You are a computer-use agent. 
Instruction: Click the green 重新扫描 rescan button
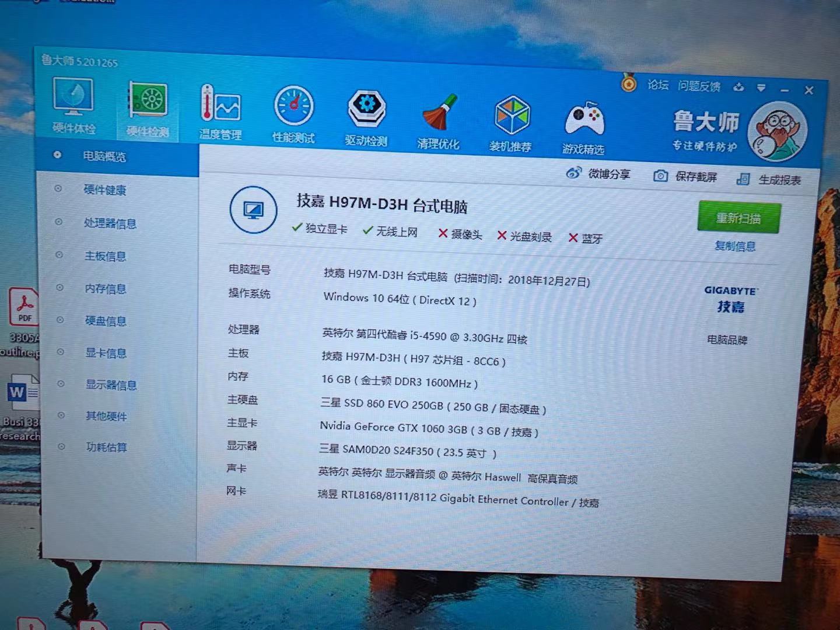tap(738, 218)
